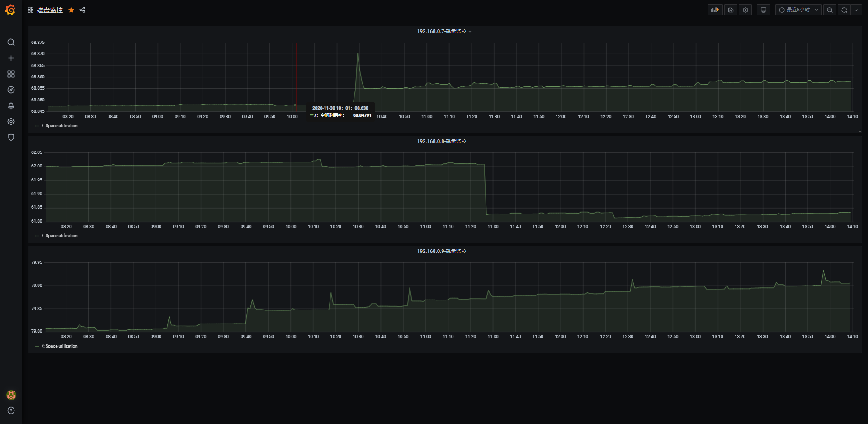
Task: Expand the refresh interval dropdown arrow
Action: click(x=856, y=10)
